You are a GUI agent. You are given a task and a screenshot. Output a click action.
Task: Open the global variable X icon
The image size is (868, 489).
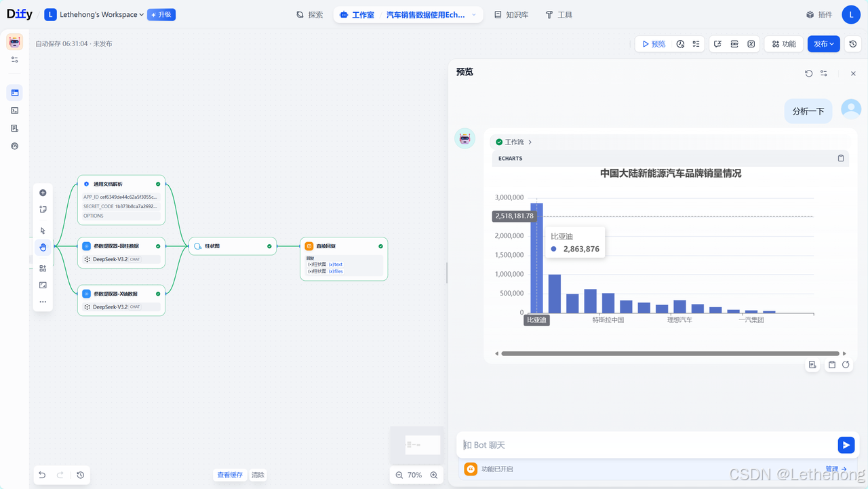pyautogui.click(x=751, y=43)
